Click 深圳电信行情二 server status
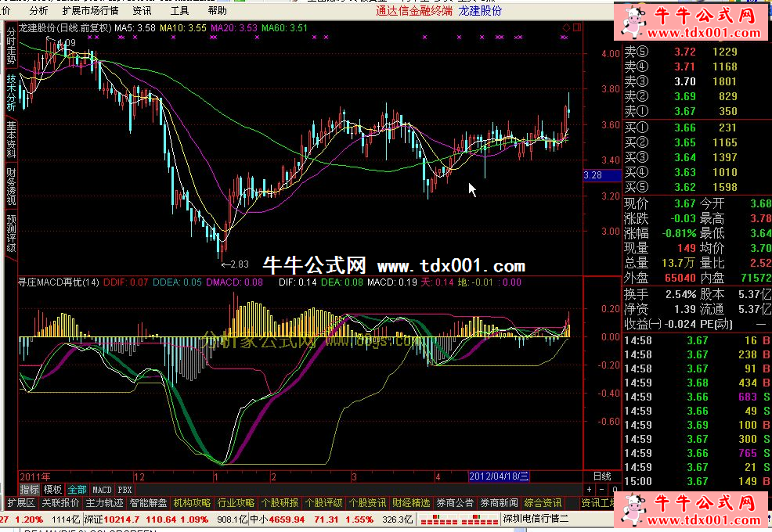The width and height of the screenshot is (772, 532). coord(536,519)
